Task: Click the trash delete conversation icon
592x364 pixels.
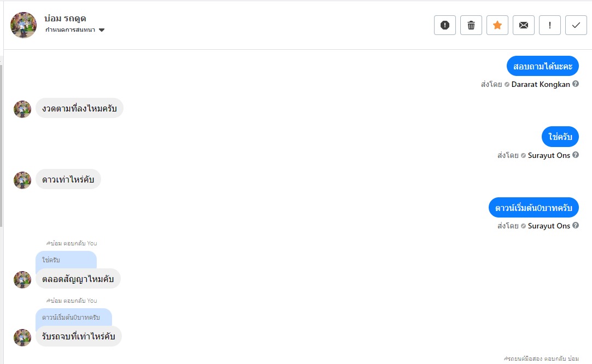Action: pos(471,25)
